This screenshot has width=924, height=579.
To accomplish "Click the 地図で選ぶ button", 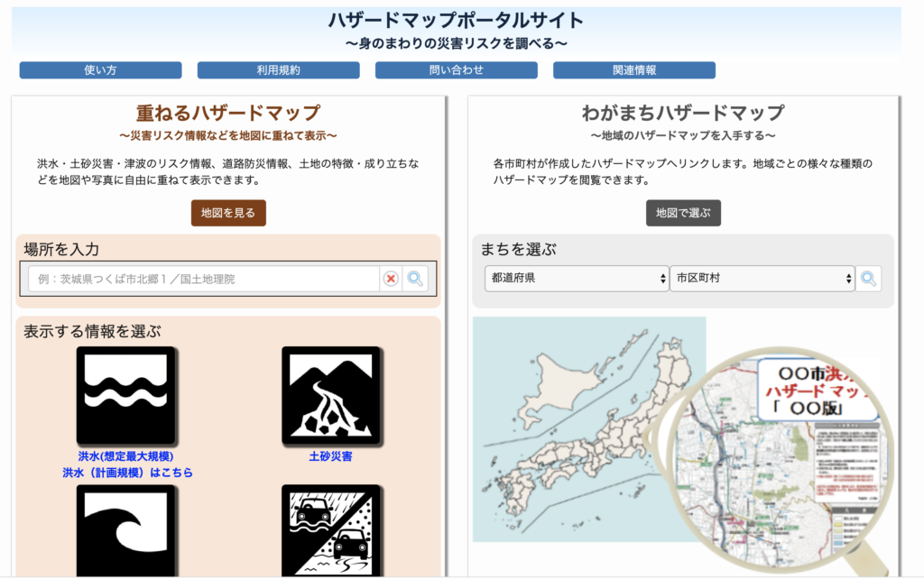I will [684, 213].
